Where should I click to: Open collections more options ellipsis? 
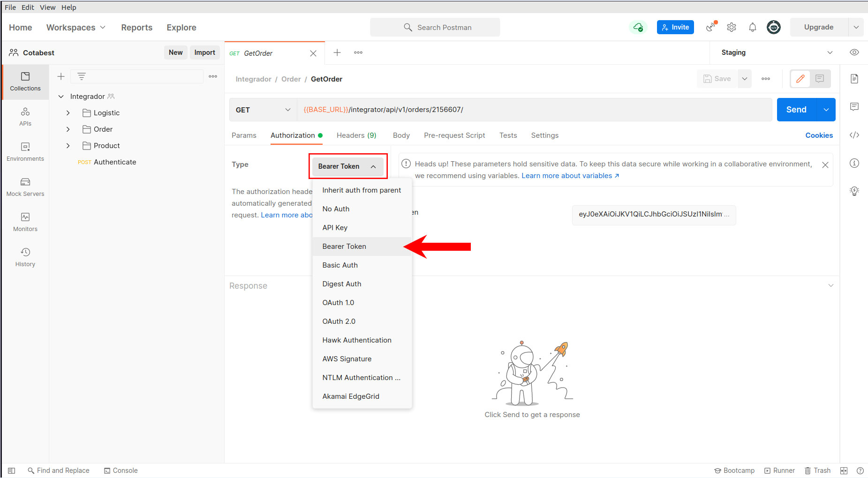pos(213,76)
